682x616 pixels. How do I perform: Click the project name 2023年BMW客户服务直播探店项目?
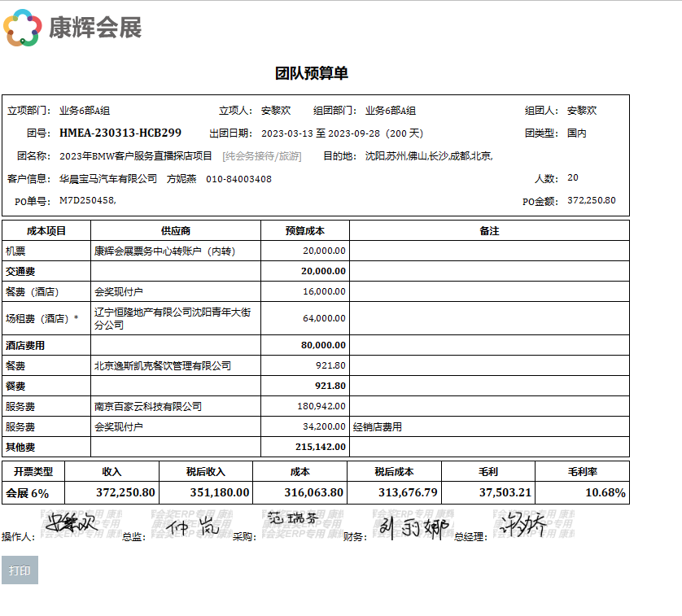pos(136,156)
